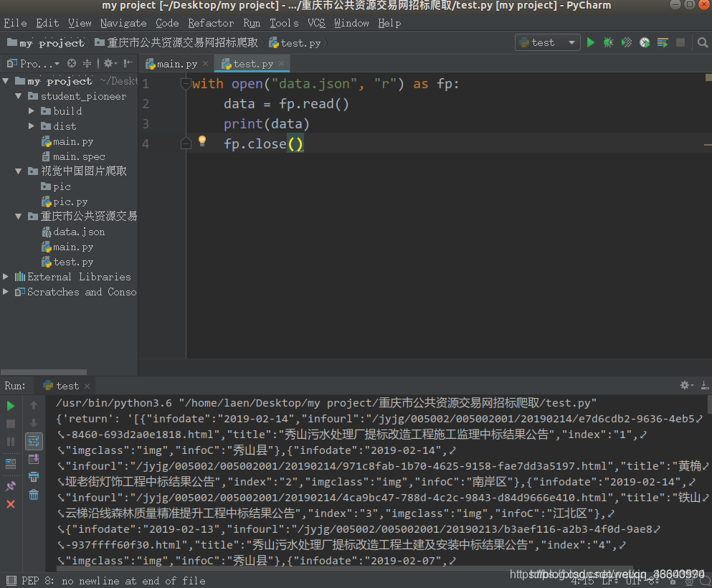Click the print icon in Run panel

click(34, 477)
